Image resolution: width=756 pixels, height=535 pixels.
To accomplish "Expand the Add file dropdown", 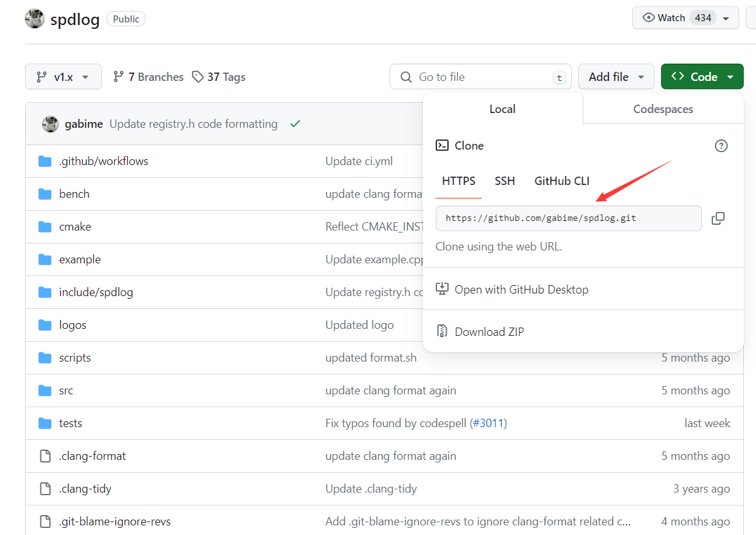I will tap(615, 76).
